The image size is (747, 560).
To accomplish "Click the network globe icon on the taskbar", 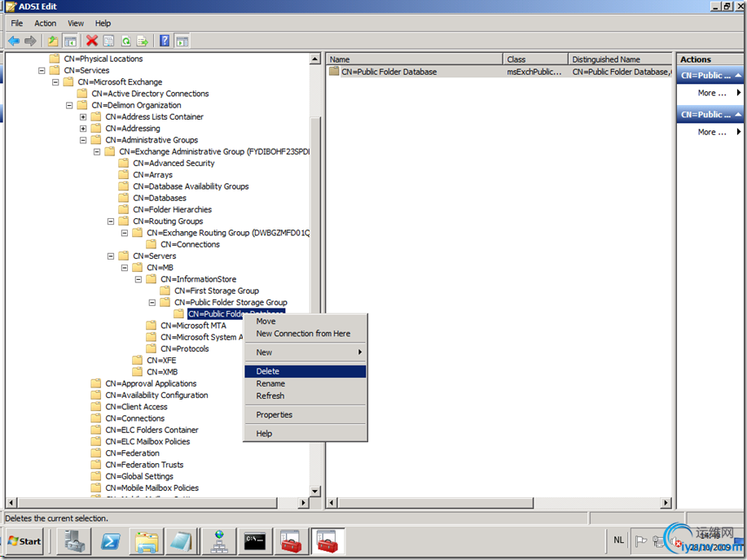I will 218,541.
